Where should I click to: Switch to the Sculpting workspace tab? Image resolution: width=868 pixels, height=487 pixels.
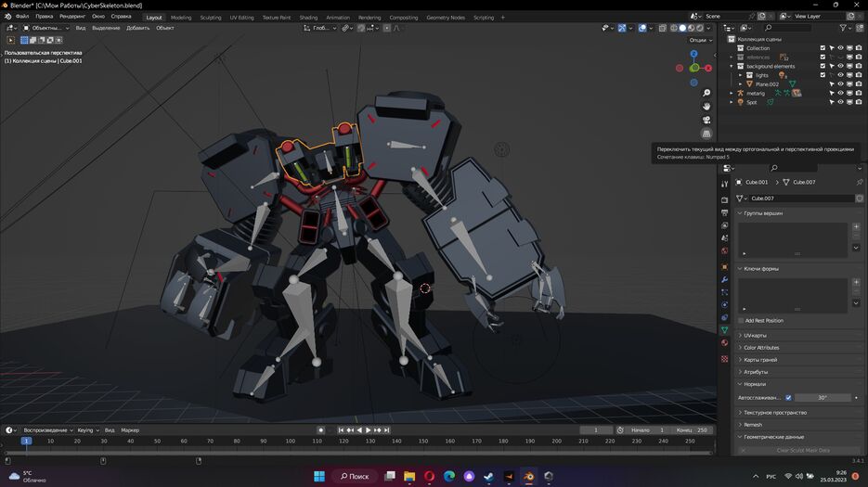[x=211, y=17]
